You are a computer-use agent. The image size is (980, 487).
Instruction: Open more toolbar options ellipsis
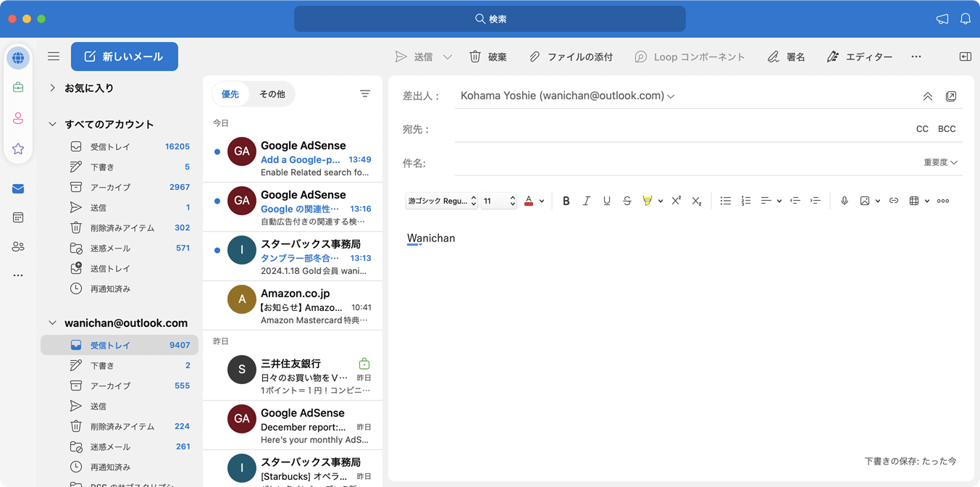(x=916, y=57)
